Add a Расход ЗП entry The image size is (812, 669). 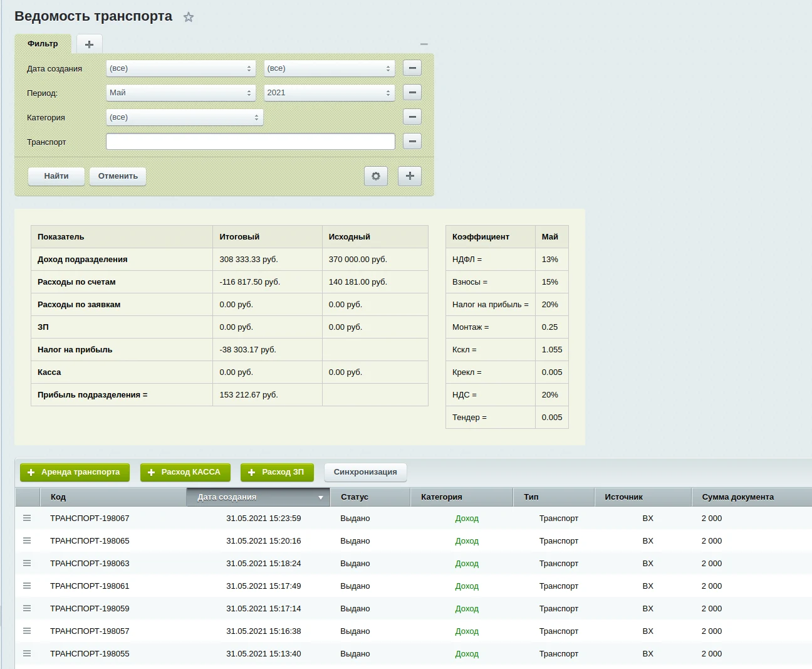point(277,472)
